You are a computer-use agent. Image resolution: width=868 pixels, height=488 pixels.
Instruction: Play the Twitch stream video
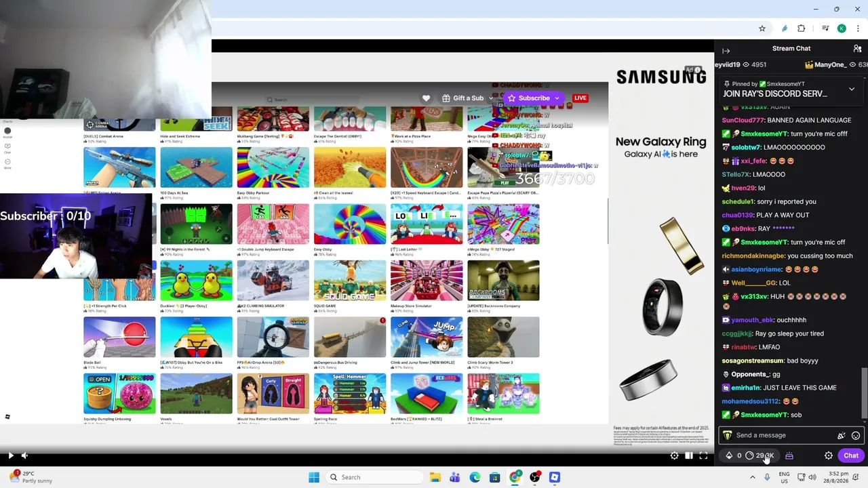[10, 455]
